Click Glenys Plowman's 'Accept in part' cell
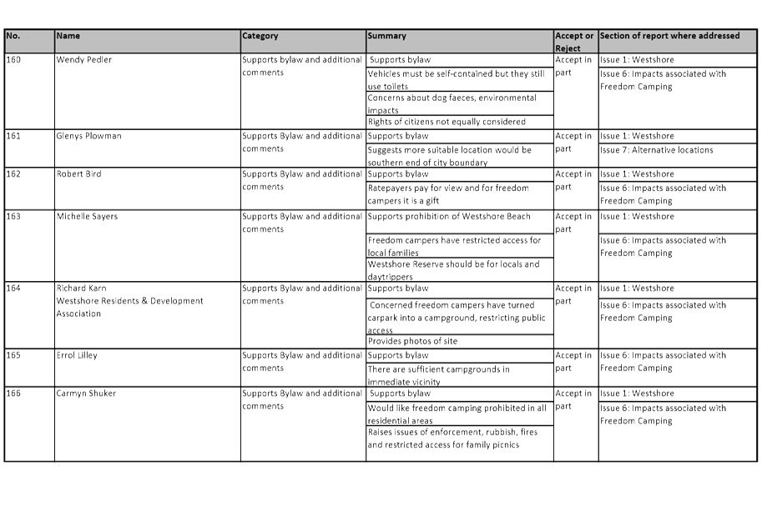 click(576, 148)
